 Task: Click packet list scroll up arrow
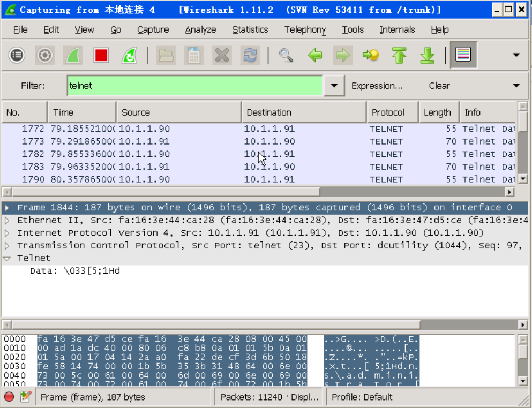(x=523, y=107)
